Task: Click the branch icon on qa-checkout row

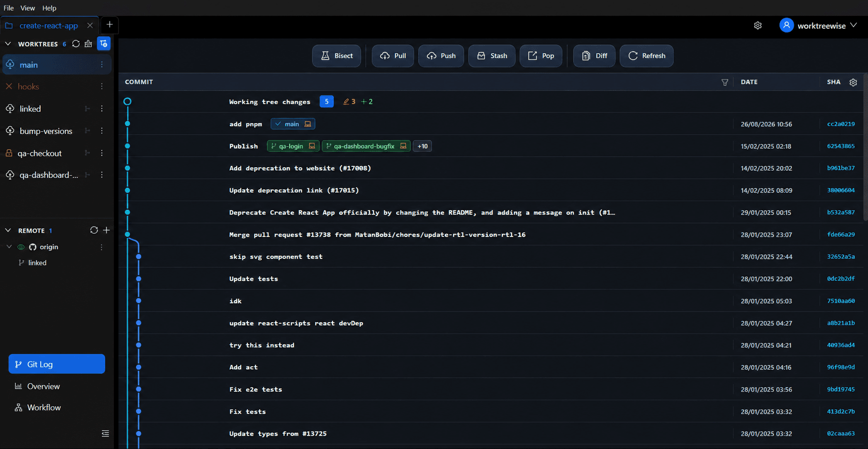Action: (87, 153)
